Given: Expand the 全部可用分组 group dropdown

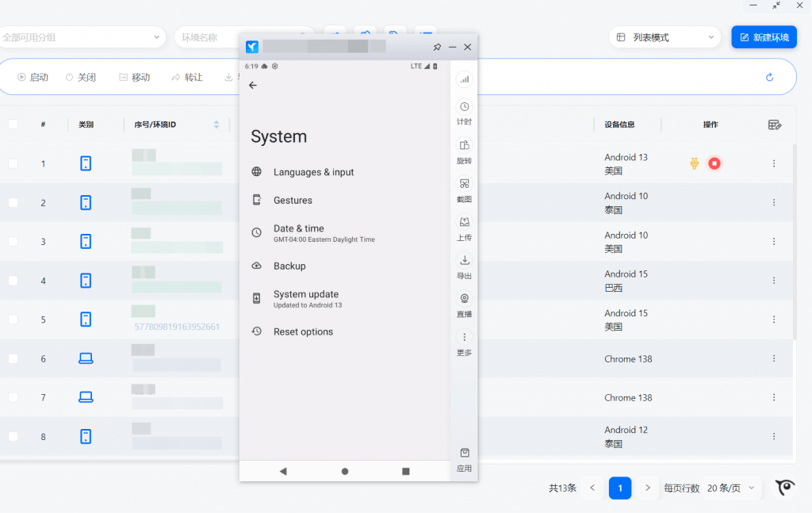Looking at the screenshot, I should tap(82, 37).
